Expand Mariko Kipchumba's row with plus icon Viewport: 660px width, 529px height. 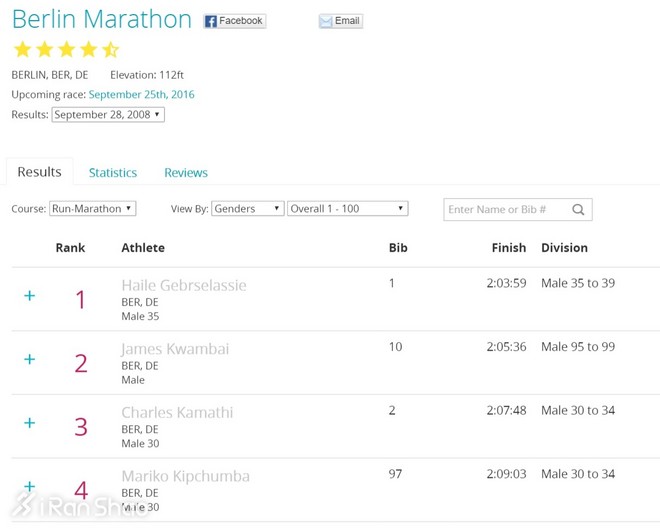click(30, 486)
